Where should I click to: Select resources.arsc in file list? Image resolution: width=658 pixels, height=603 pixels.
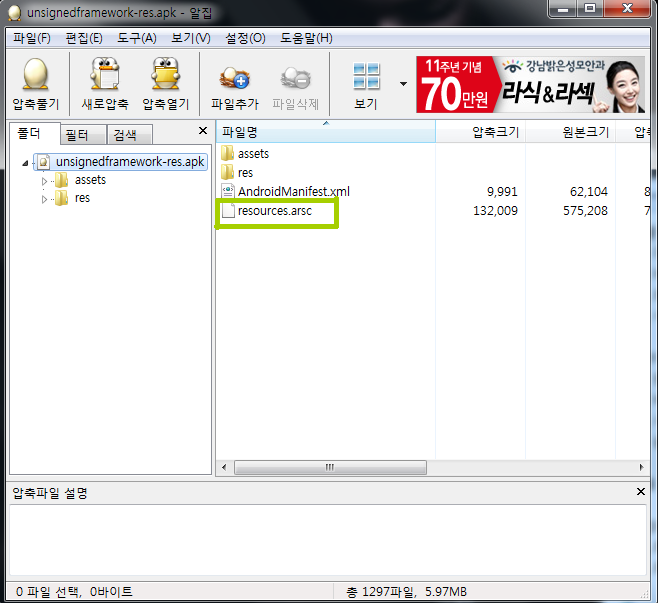[x=275, y=211]
